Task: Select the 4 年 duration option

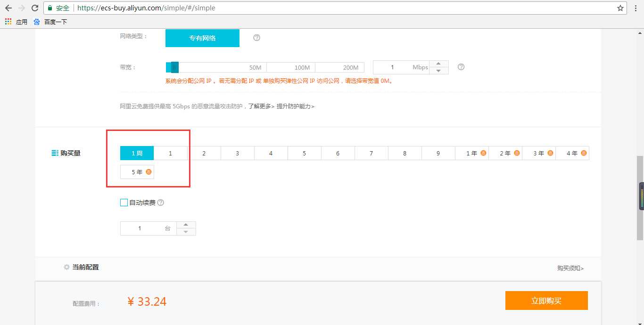Action: (x=572, y=153)
